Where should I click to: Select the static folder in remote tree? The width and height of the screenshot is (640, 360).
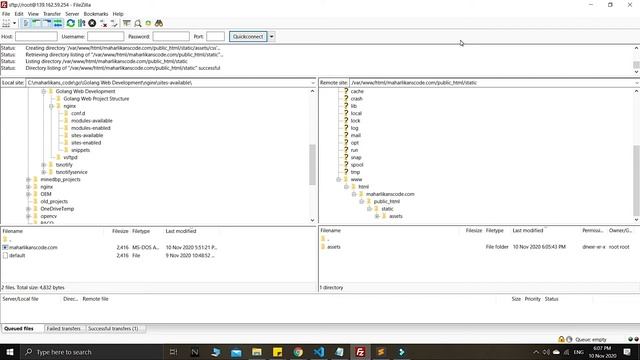pyautogui.click(x=387, y=209)
